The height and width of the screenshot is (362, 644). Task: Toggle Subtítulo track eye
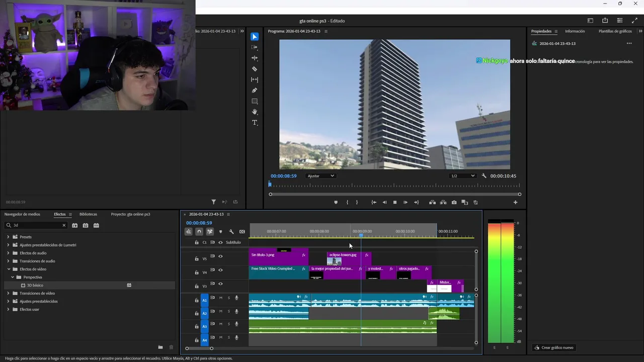[x=220, y=242]
